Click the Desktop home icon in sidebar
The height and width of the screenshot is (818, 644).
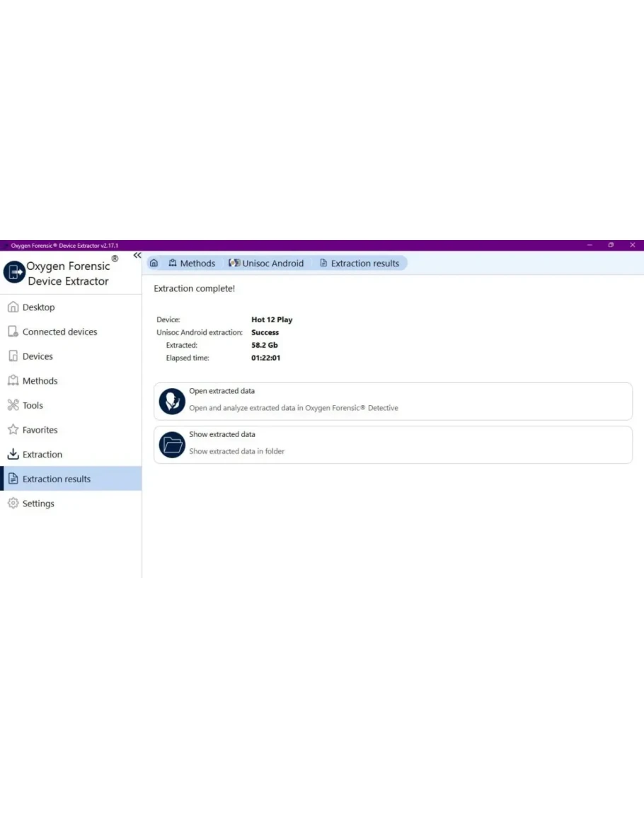(x=12, y=307)
